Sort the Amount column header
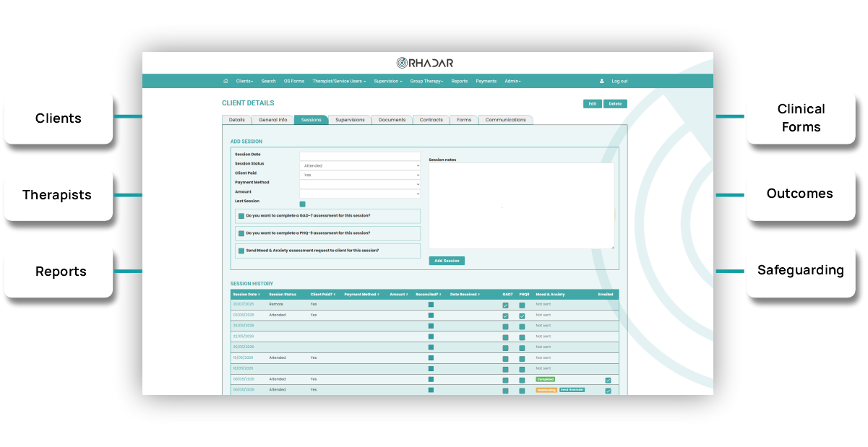Screen dimensions: 868x447 (398, 295)
